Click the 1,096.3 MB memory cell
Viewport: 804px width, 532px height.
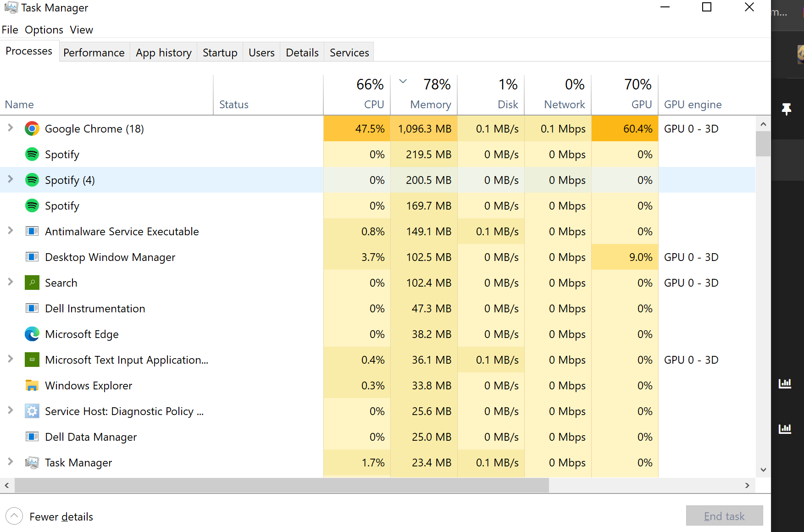(x=424, y=129)
